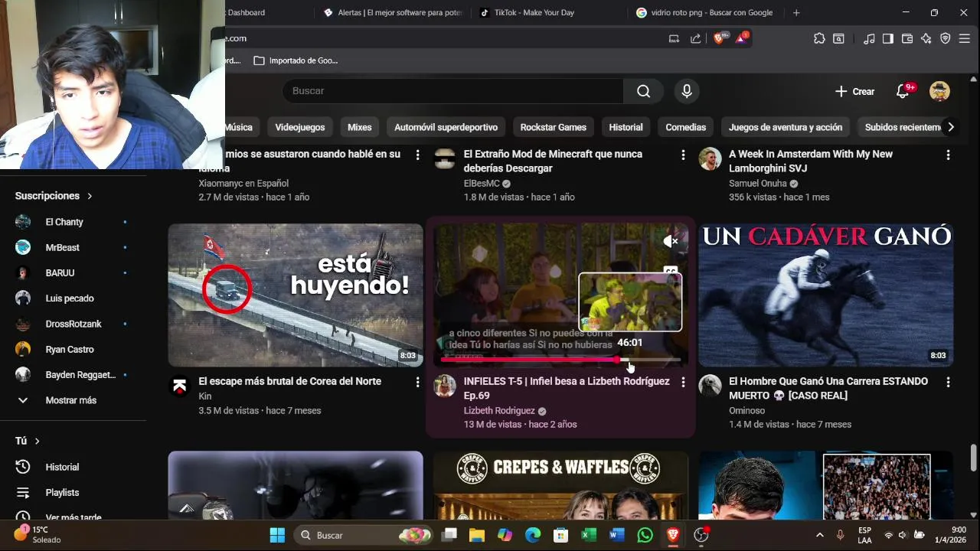The image size is (980, 551).
Task: Expand Suscripciones section arrow
Action: [x=90, y=196]
